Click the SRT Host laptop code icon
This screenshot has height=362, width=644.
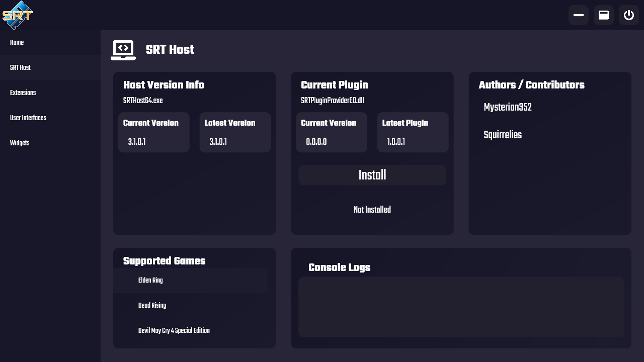123,50
